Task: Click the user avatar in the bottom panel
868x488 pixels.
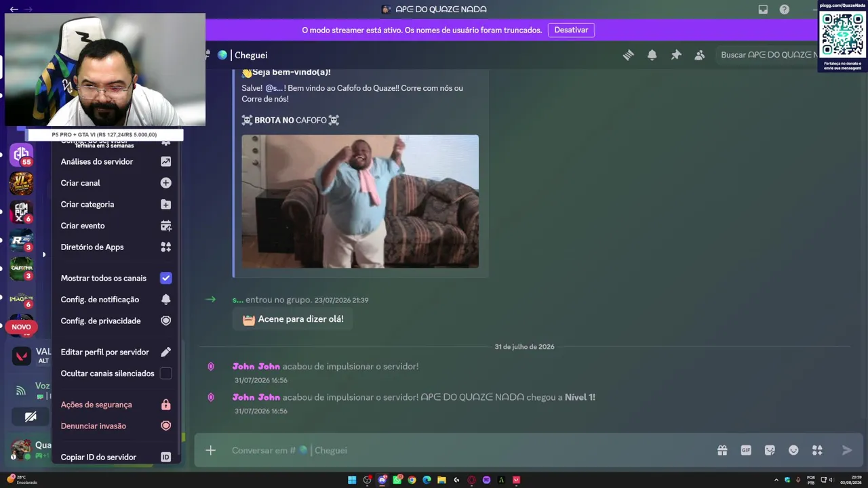Action: point(21,449)
